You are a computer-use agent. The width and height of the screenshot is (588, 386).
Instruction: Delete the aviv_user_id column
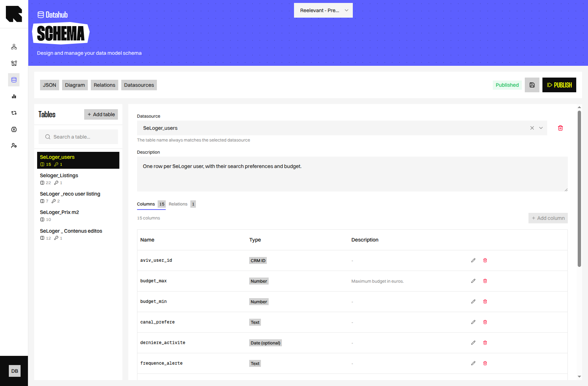click(x=485, y=260)
